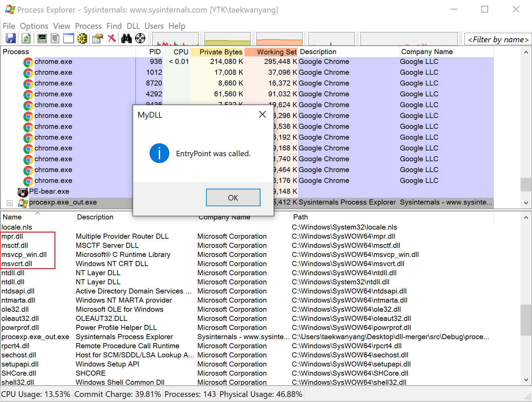Click the Chrome icon for PID 4292
This screenshot has width=532, height=402.
pos(28,95)
